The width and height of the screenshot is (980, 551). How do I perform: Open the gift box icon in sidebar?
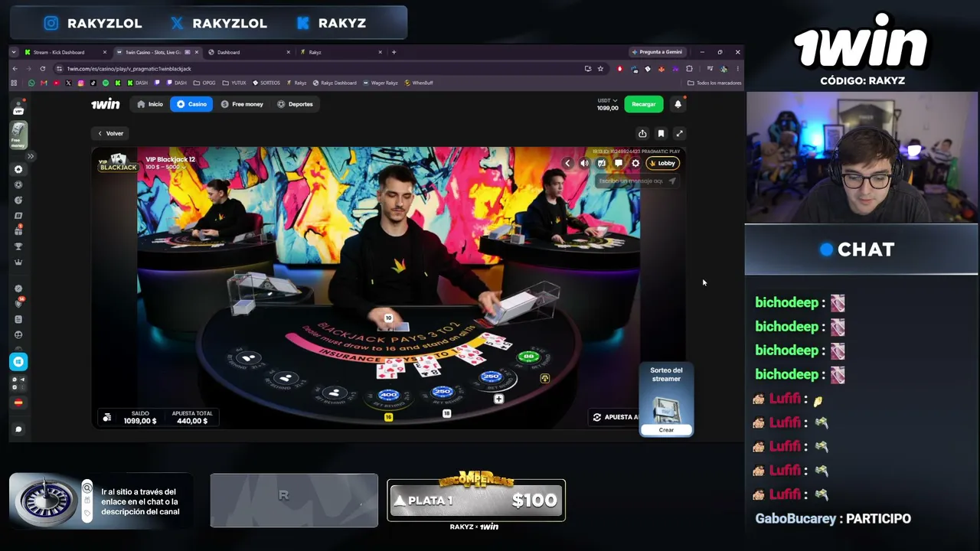[x=18, y=230]
